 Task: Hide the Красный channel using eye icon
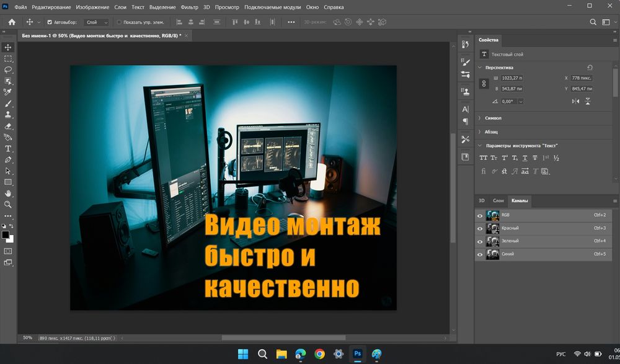click(480, 228)
